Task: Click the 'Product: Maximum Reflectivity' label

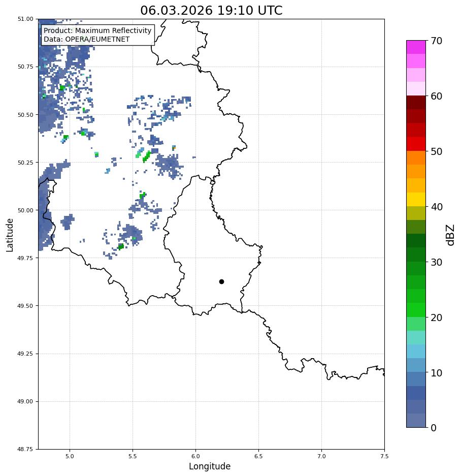Action: [x=97, y=30]
